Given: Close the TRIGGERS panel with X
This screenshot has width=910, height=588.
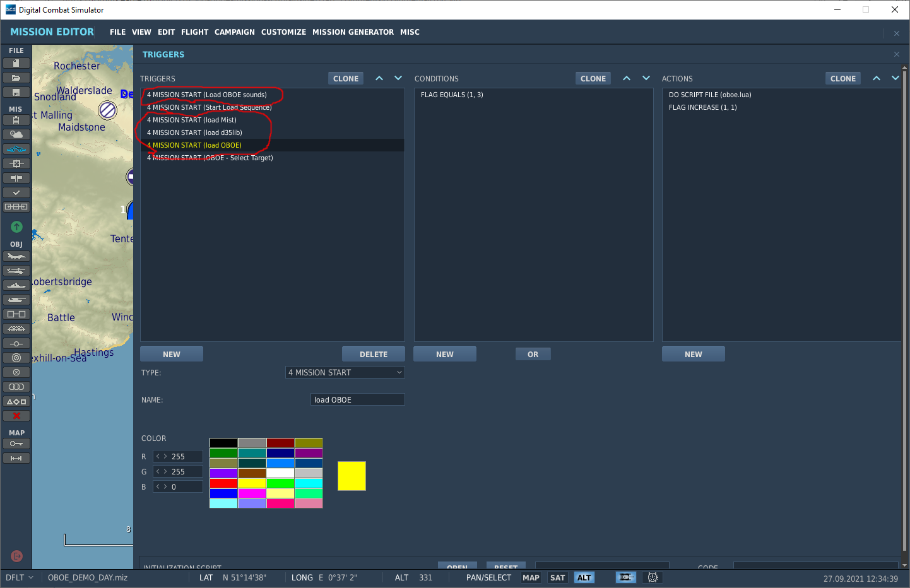Looking at the screenshot, I should click(x=897, y=54).
